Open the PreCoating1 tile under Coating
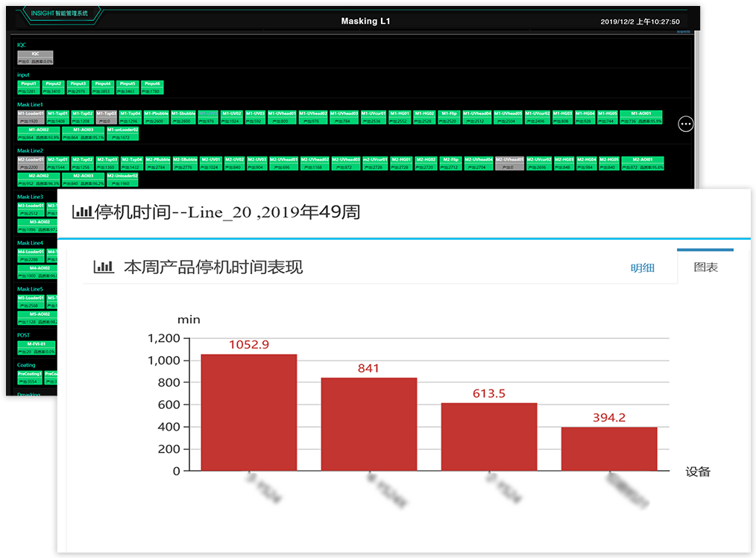 [30, 378]
